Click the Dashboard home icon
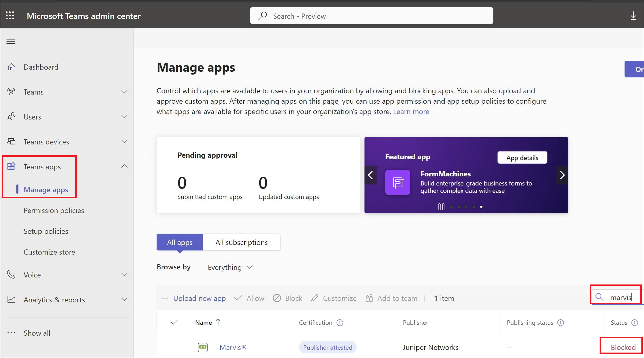 (x=11, y=67)
